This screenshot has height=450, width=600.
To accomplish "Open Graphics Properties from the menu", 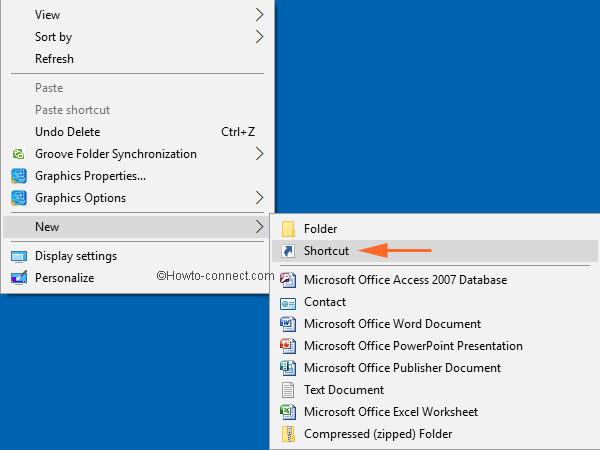I will [90, 176].
